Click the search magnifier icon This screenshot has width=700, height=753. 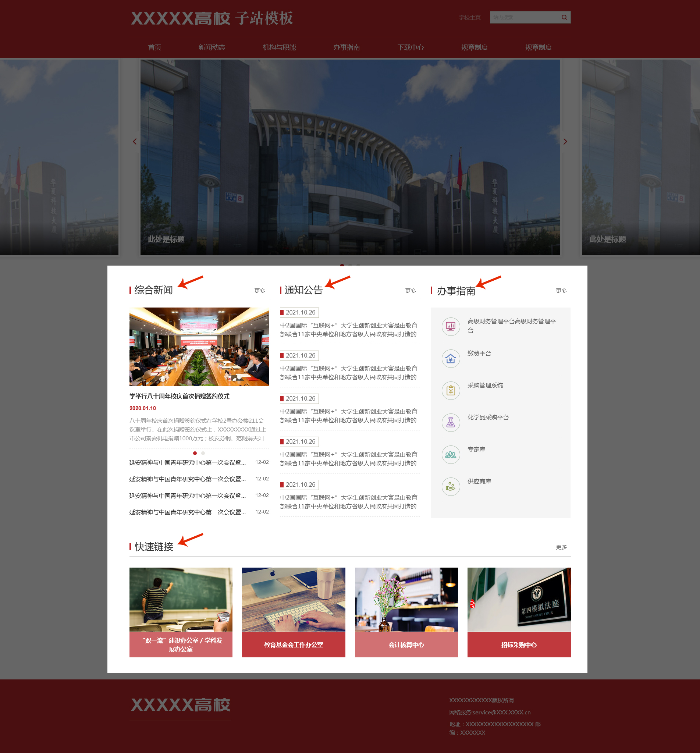click(x=564, y=17)
